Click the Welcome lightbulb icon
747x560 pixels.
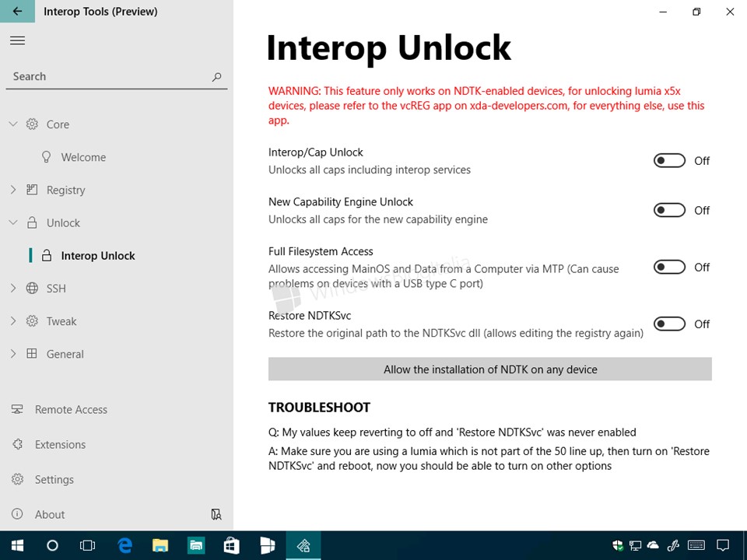(46, 157)
